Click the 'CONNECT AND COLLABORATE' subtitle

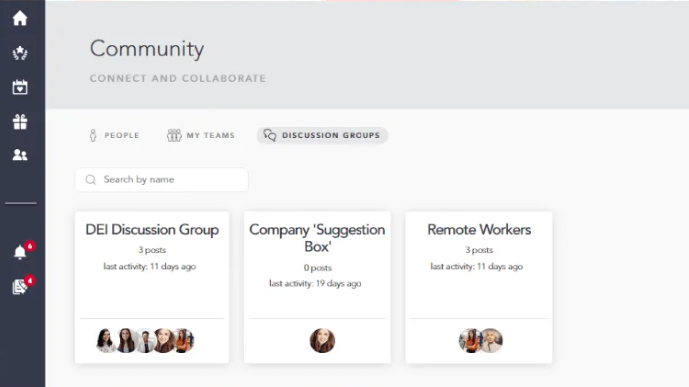[x=178, y=79]
